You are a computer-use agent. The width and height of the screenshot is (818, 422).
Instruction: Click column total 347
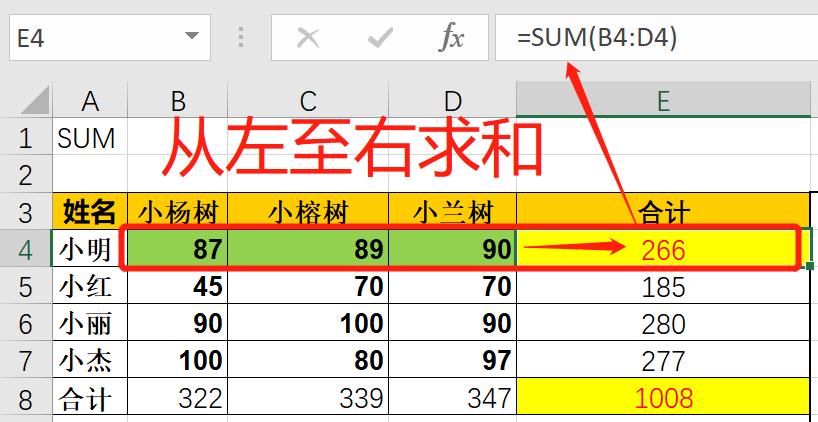pyautogui.click(x=452, y=397)
